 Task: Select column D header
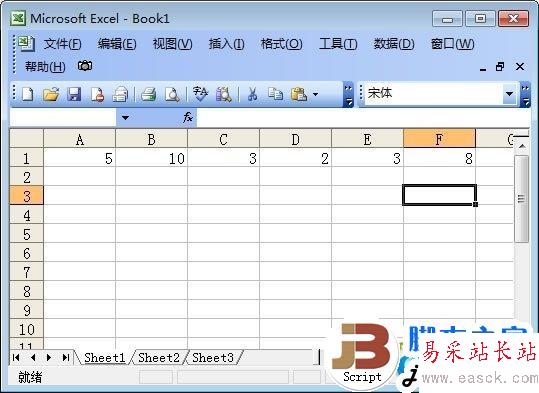click(296, 139)
